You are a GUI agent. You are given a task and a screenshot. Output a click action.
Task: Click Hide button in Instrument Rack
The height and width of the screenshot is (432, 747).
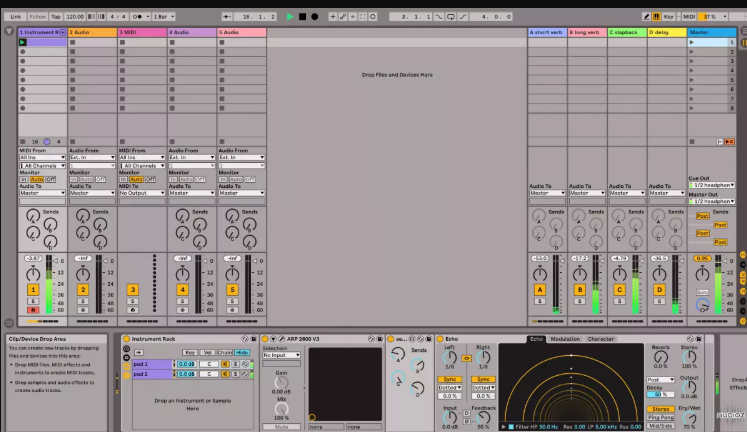[242, 352]
